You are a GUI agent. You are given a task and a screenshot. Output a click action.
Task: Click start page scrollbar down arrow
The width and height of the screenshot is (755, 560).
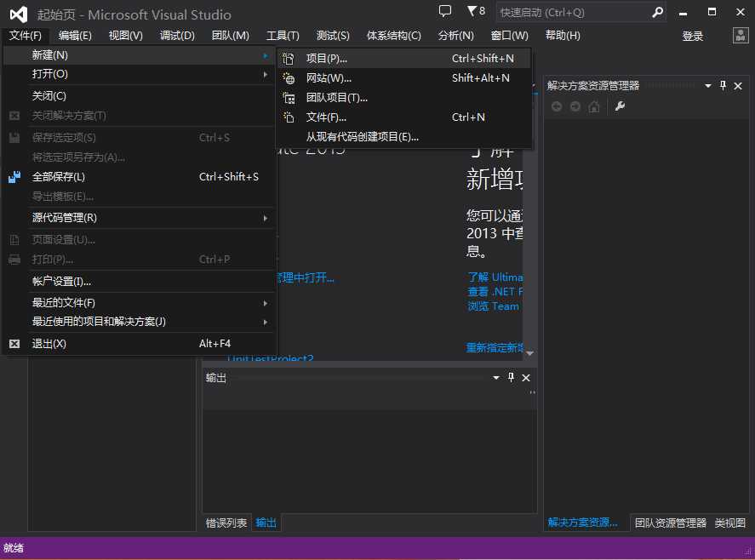click(529, 353)
